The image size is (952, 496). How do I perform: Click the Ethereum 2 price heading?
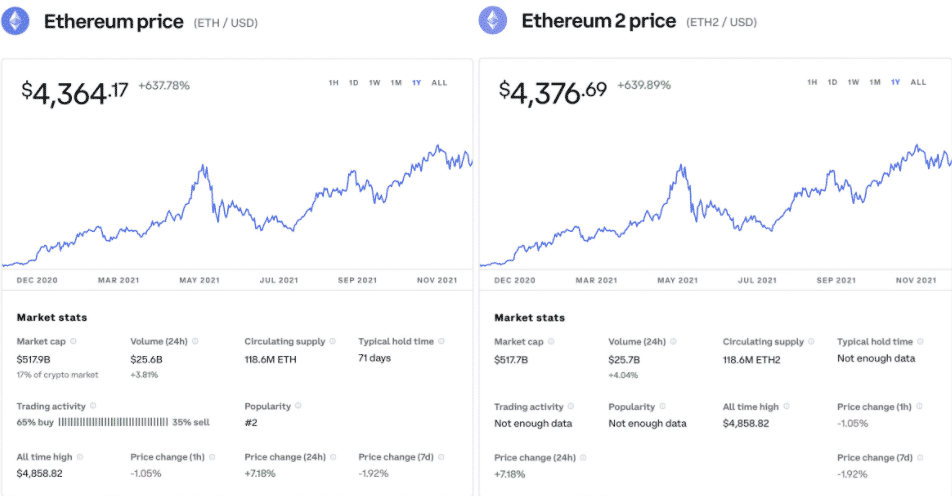[x=599, y=21]
